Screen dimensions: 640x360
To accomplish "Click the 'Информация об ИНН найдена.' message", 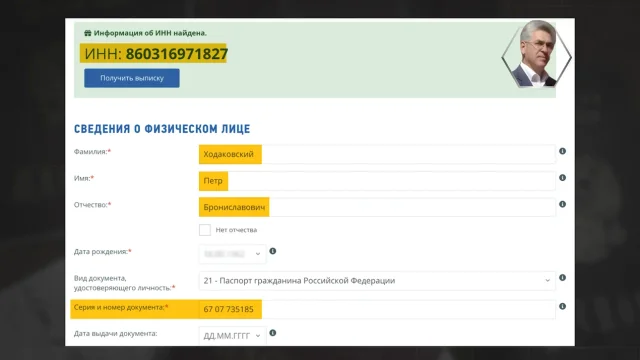I will [150, 33].
